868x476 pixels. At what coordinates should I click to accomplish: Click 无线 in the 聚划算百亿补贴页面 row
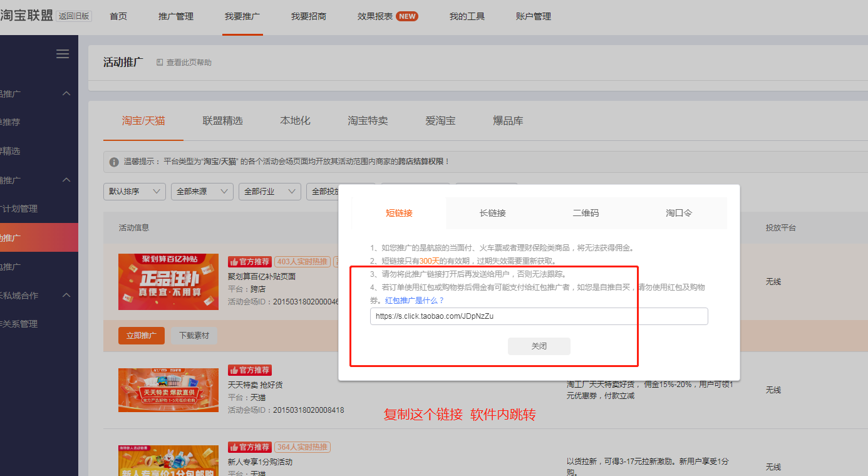[773, 282]
